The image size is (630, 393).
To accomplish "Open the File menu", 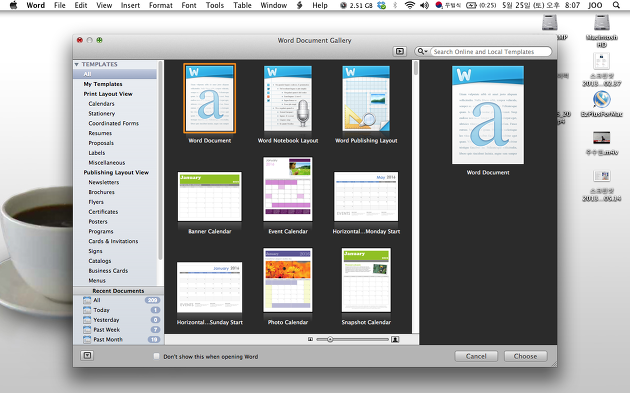I will click(x=59, y=5).
